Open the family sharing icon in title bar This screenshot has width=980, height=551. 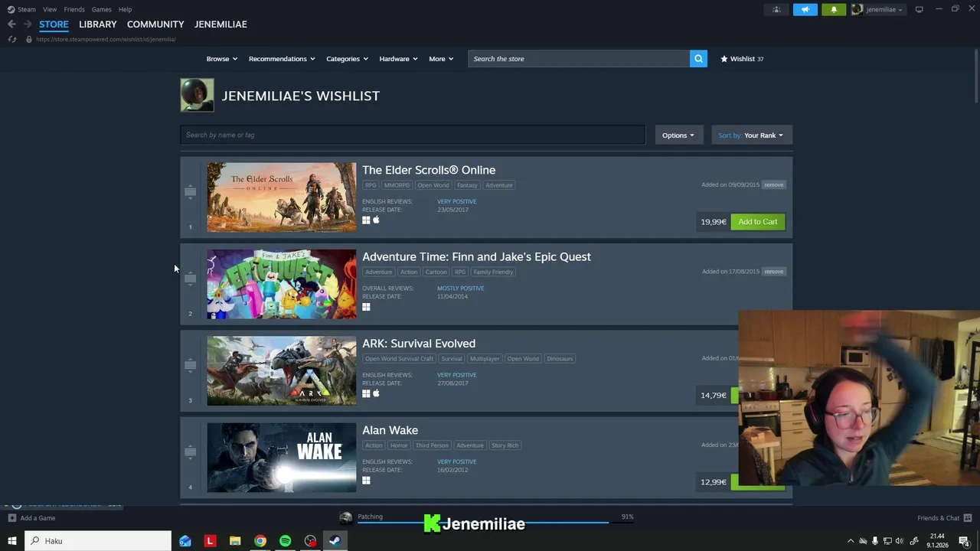pyautogui.click(x=776, y=9)
